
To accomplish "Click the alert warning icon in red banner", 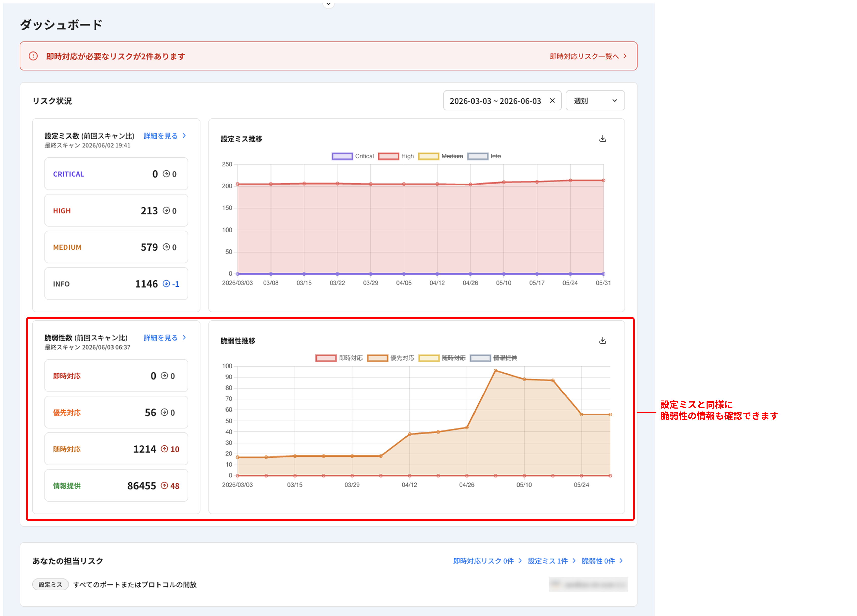I will (33, 56).
